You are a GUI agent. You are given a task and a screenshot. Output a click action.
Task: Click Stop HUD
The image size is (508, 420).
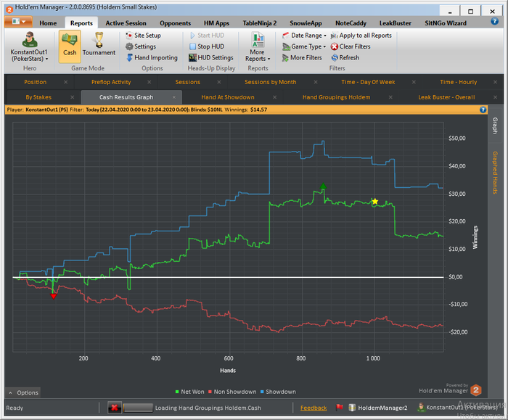coord(207,46)
